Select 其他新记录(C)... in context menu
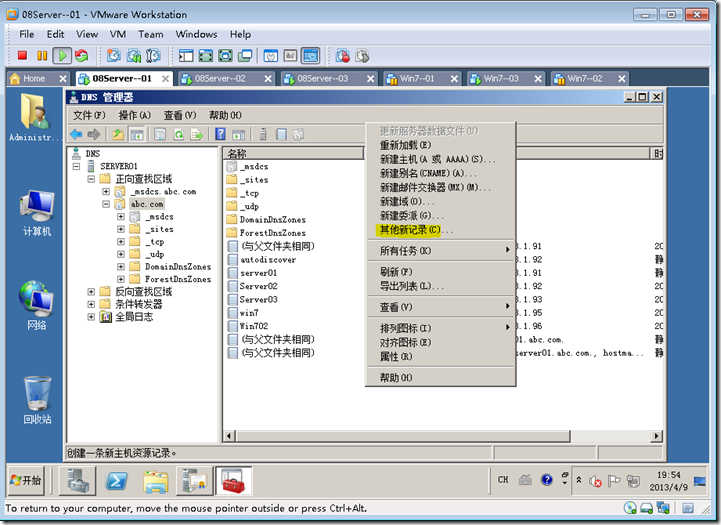The image size is (721, 525). pyautogui.click(x=441, y=230)
